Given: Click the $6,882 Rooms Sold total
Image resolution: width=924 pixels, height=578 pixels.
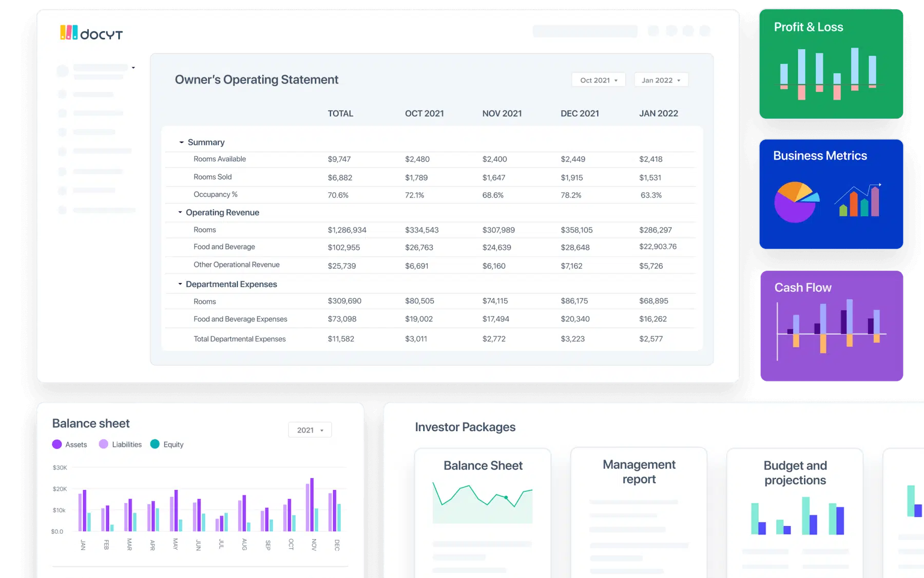Looking at the screenshot, I should [x=340, y=178].
